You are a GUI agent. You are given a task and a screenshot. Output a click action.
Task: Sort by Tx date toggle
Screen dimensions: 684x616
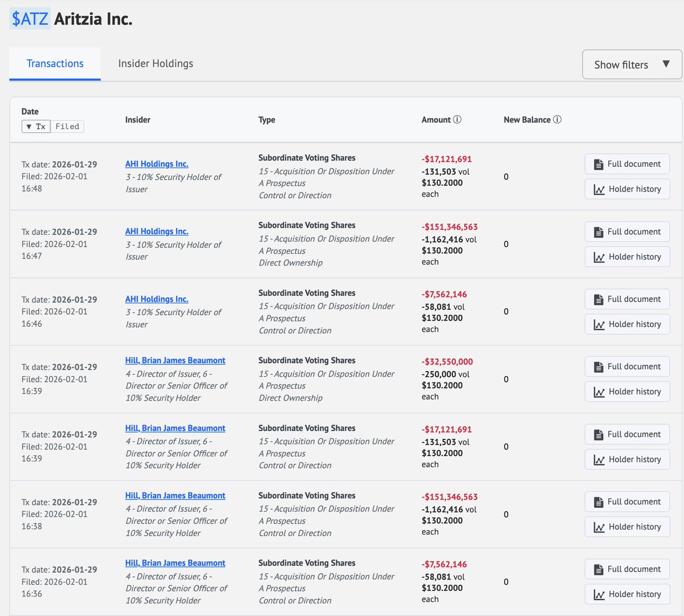point(36,127)
